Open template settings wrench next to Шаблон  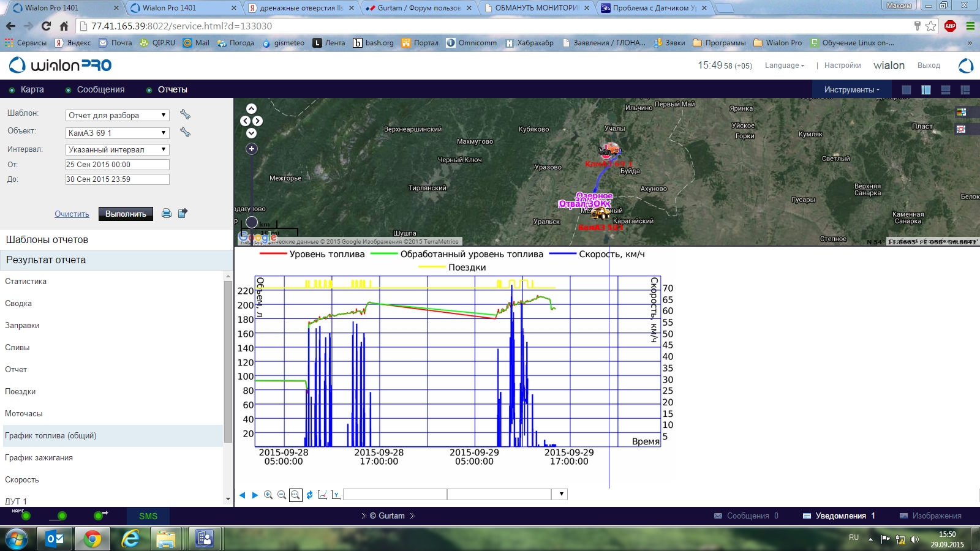tap(185, 114)
